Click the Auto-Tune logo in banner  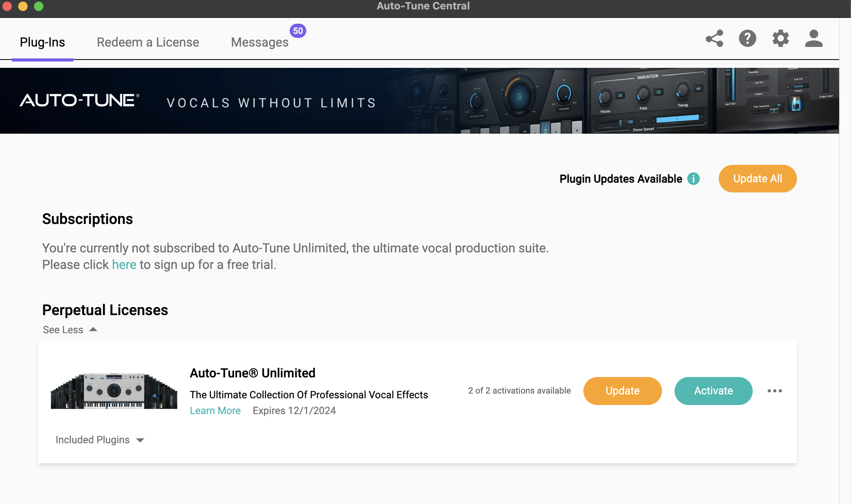79,101
